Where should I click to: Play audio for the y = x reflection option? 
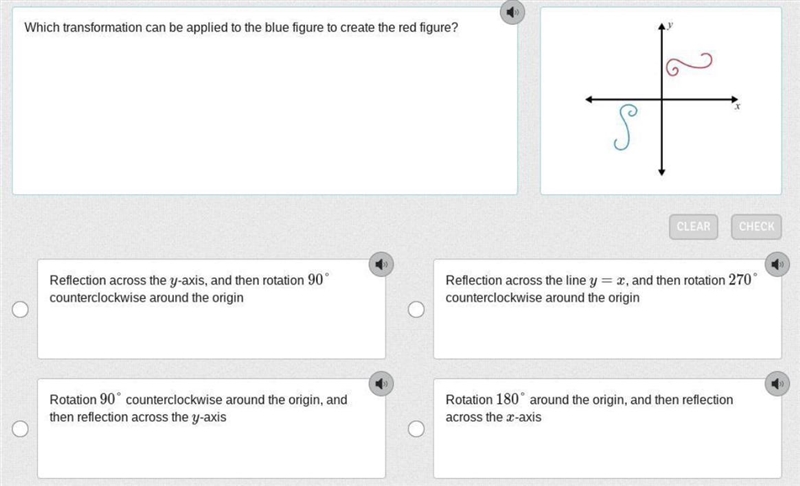[x=777, y=264]
